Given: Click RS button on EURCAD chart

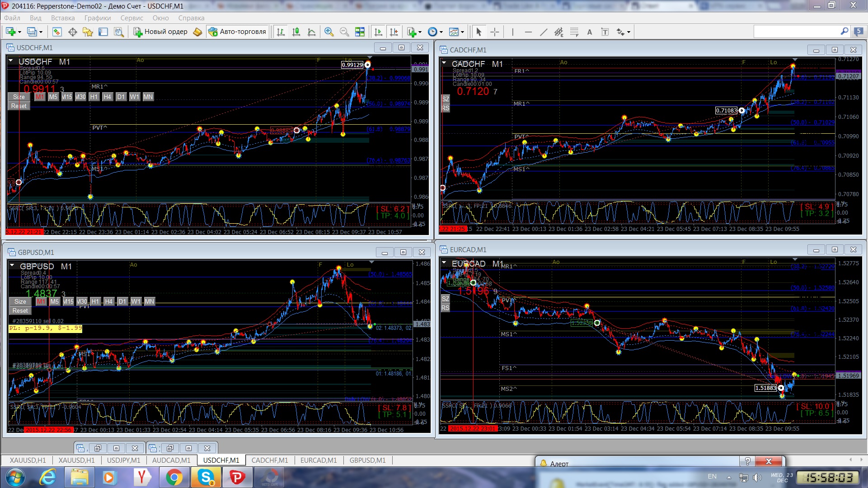Looking at the screenshot, I should [445, 308].
